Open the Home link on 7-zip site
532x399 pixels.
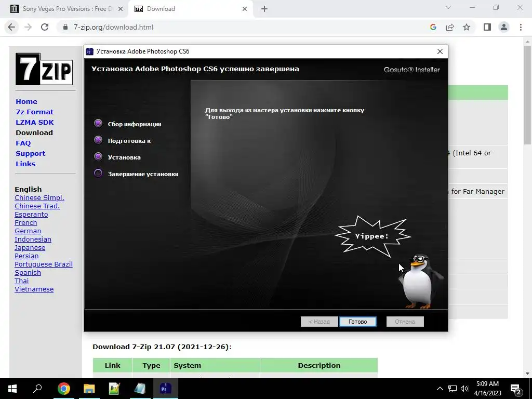click(x=26, y=101)
